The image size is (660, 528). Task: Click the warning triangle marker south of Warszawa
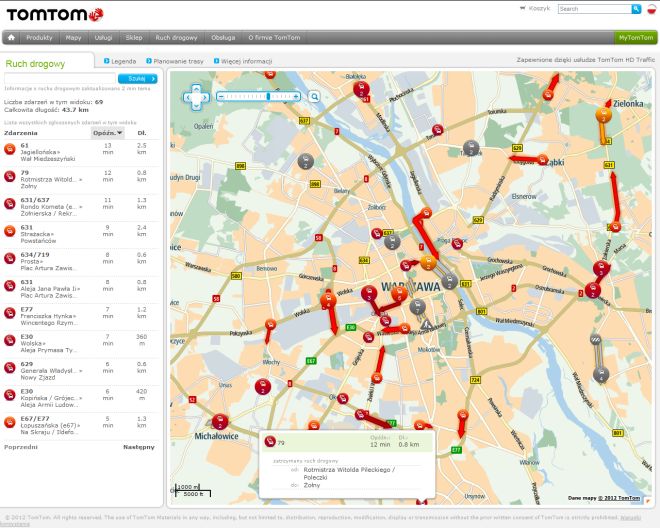[x=426, y=324]
